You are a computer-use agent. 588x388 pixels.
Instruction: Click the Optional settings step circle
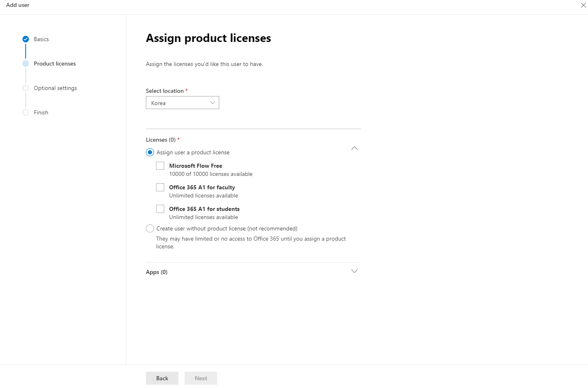click(x=26, y=88)
